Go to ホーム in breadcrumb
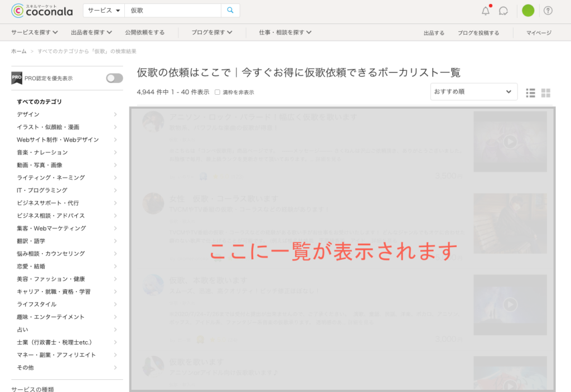The image size is (571, 392). 18,51
